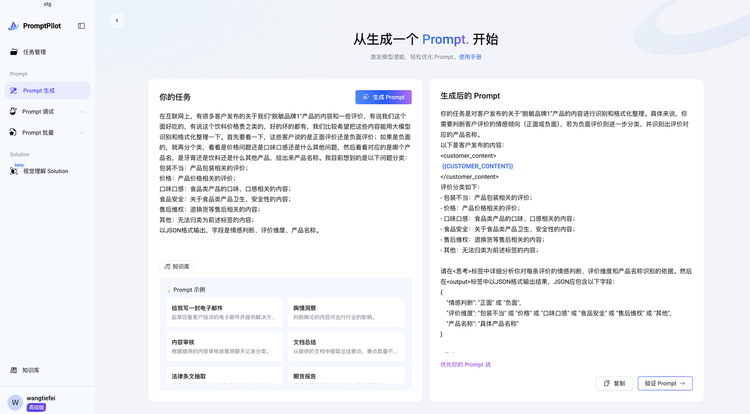The image size is (750, 414).
Task: Click the lightbulb icon beside Prompt 示例
Action: pos(169,290)
